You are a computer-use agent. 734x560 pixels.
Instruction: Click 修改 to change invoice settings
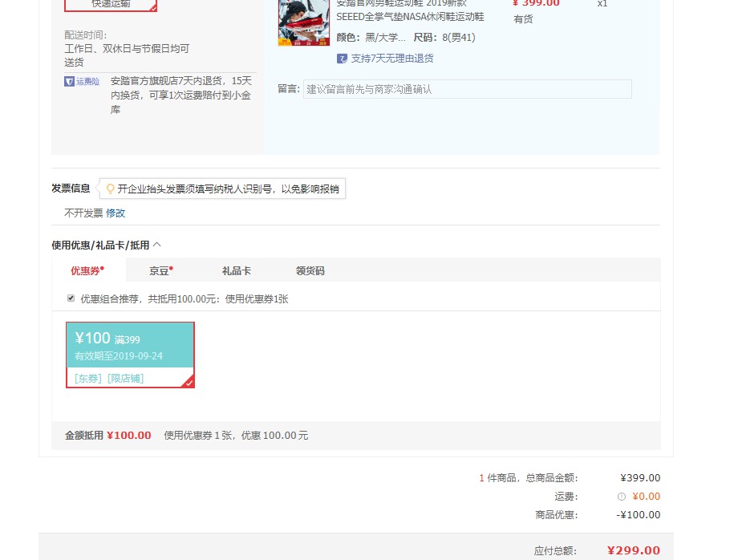coord(116,213)
